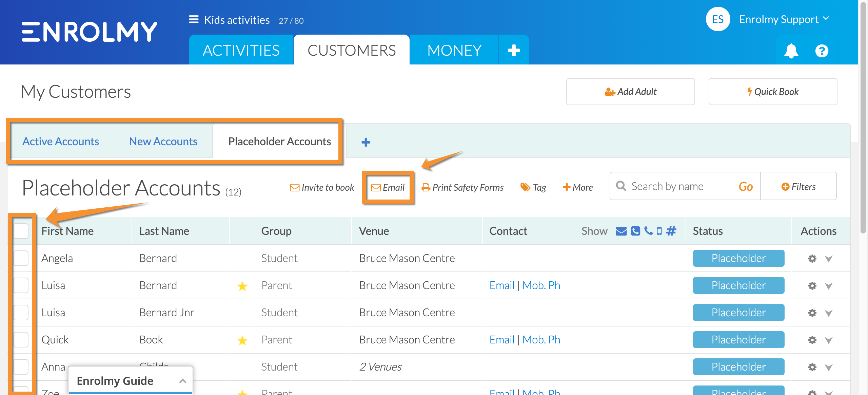Click the Quick Book button
Screen dimensions: 868x395
pyautogui.click(x=773, y=92)
